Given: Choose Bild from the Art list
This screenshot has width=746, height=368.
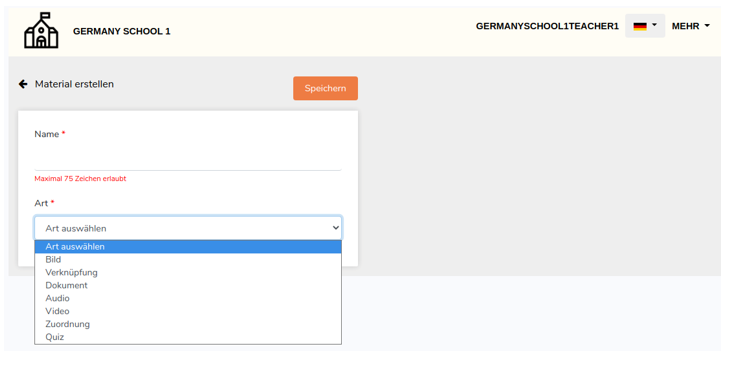Looking at the screenshot, I should tap(188, 259).
